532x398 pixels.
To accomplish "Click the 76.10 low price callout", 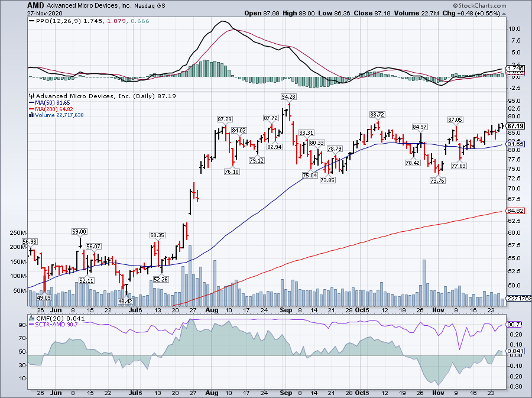I will 232,172.
